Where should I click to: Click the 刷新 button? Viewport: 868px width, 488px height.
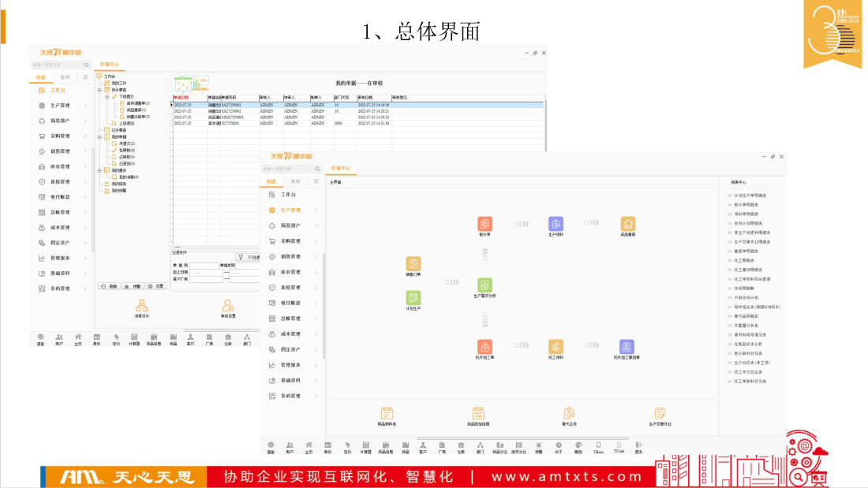pyautogui.click(x=110, y=286)
